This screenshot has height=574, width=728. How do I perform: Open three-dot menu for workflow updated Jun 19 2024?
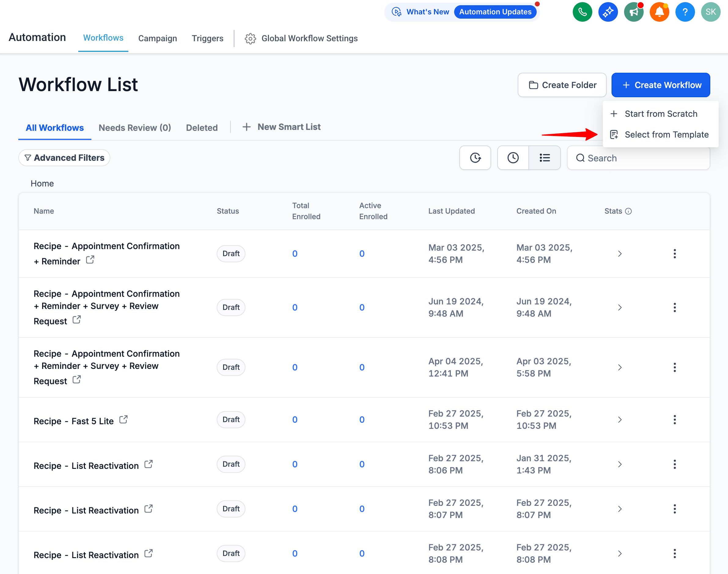tap(675, 307)
